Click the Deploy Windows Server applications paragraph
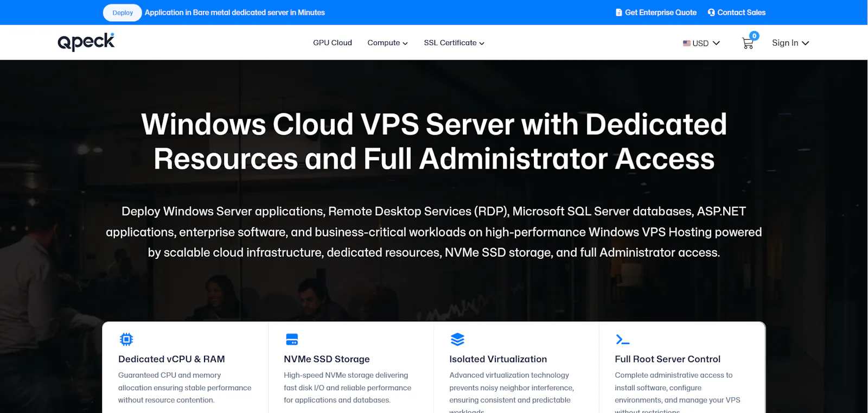 tap(434, 232)
